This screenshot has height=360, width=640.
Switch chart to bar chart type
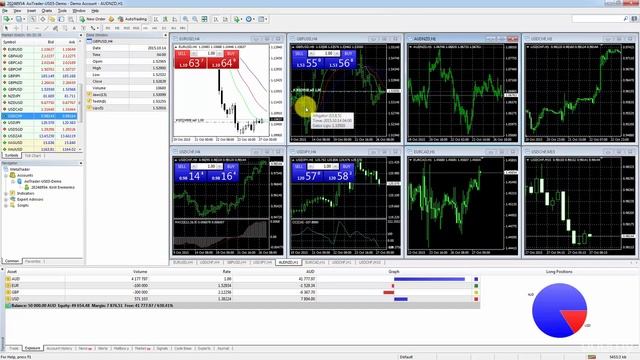click(156, 19)
